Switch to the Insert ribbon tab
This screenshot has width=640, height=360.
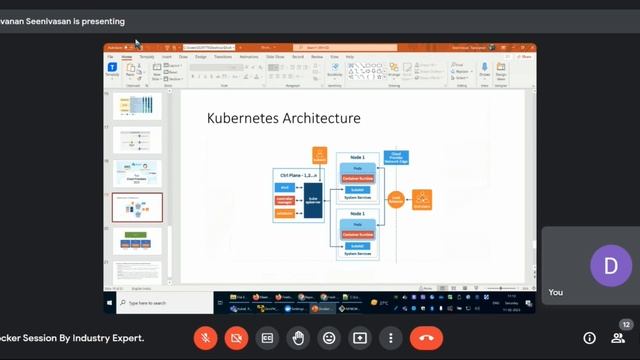coord(167,57)
